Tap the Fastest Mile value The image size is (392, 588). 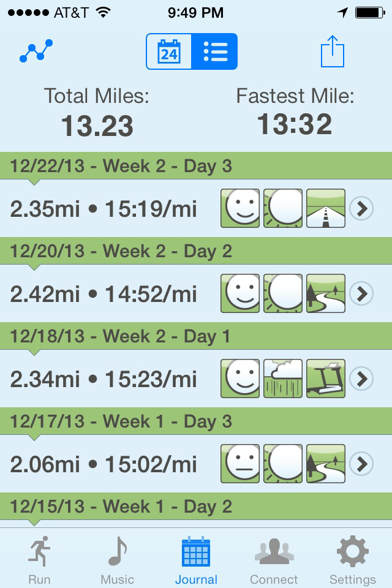coord(295,124)
